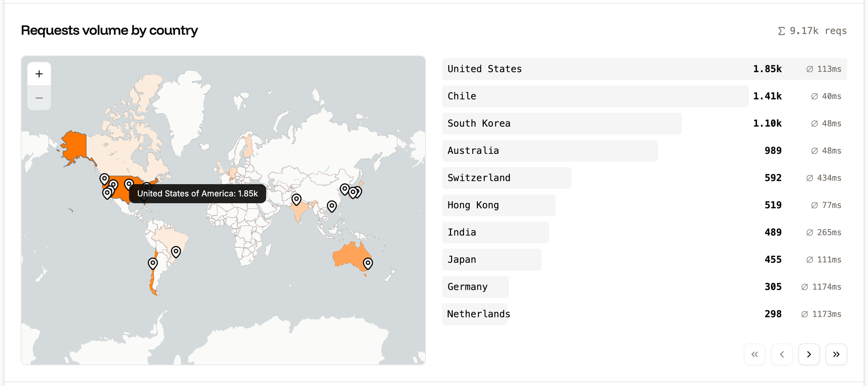The image size is (868, 386).
Task: Jump to the first page of results
Action: coord(755,354)
